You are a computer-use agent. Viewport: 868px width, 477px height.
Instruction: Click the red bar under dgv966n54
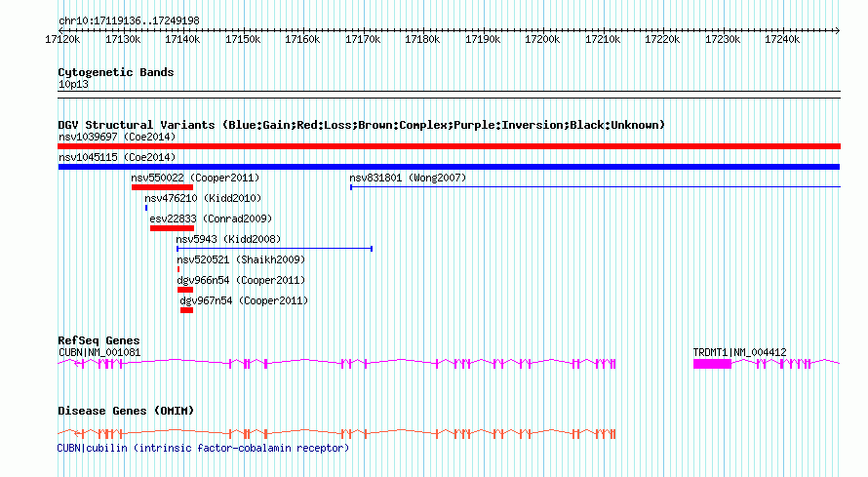point(185,290)
